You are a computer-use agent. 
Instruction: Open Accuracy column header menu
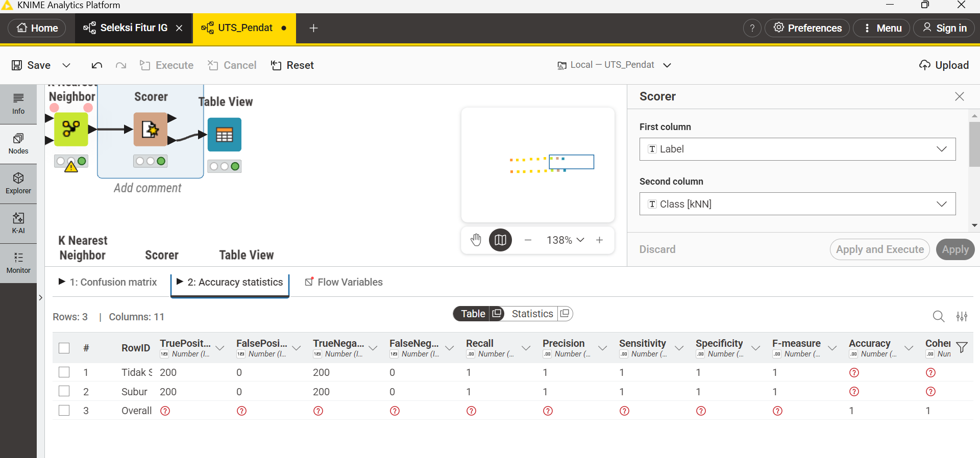click(x=909, y=348)
